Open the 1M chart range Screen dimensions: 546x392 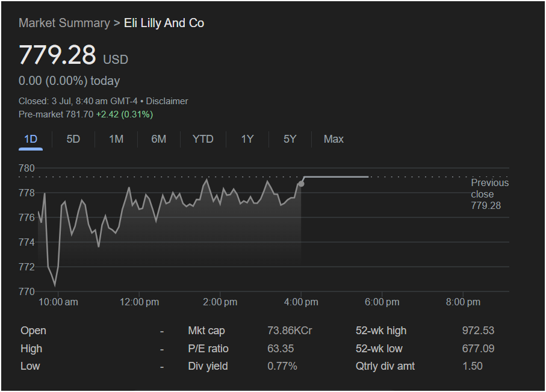116,139
